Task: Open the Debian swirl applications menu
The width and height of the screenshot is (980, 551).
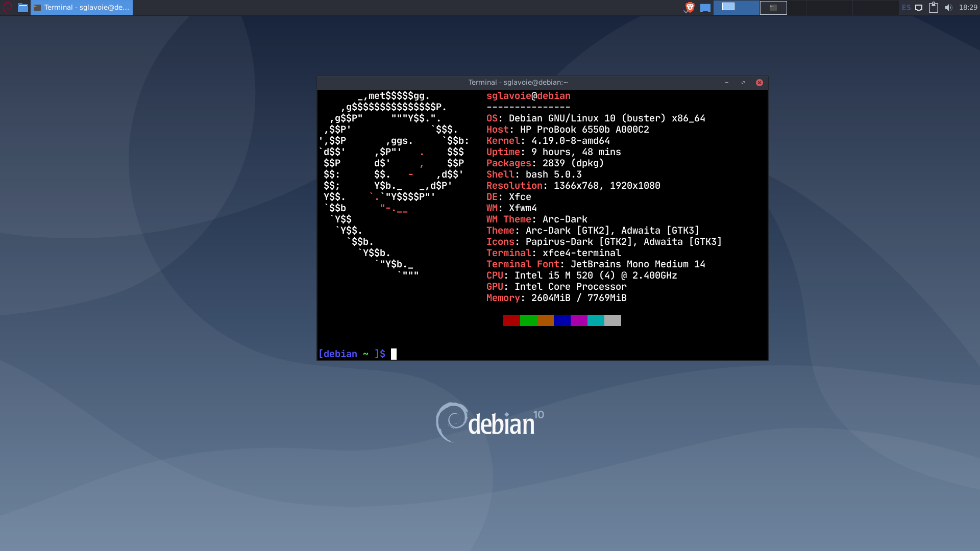Action: (x=8, y=7)
